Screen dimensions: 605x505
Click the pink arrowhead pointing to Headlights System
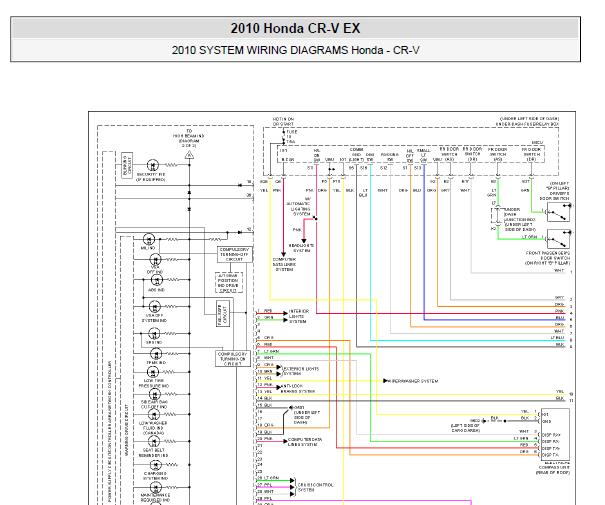[304, 240]
